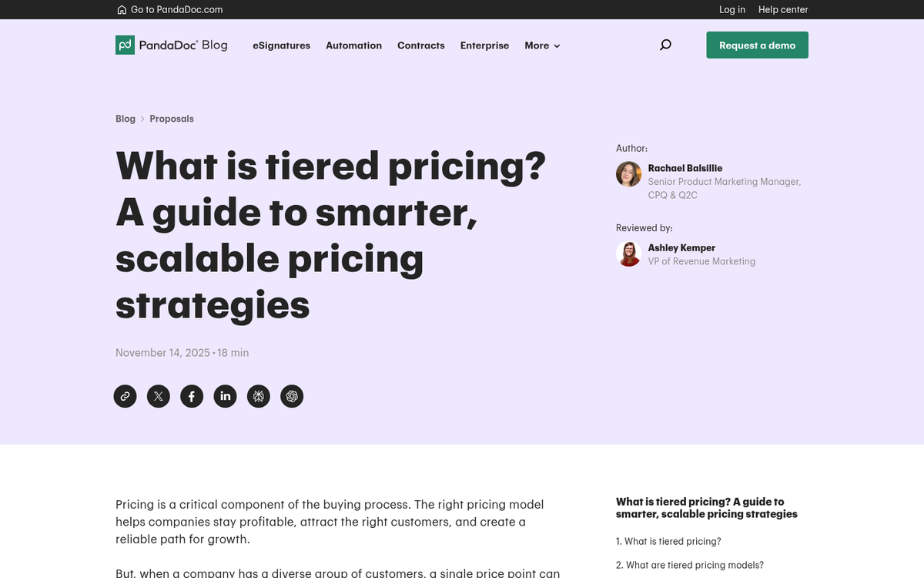Click the home icon beside Go to PandaDoc.com
Viewport: 924px width, 578px height.
[x=121, y=9]
